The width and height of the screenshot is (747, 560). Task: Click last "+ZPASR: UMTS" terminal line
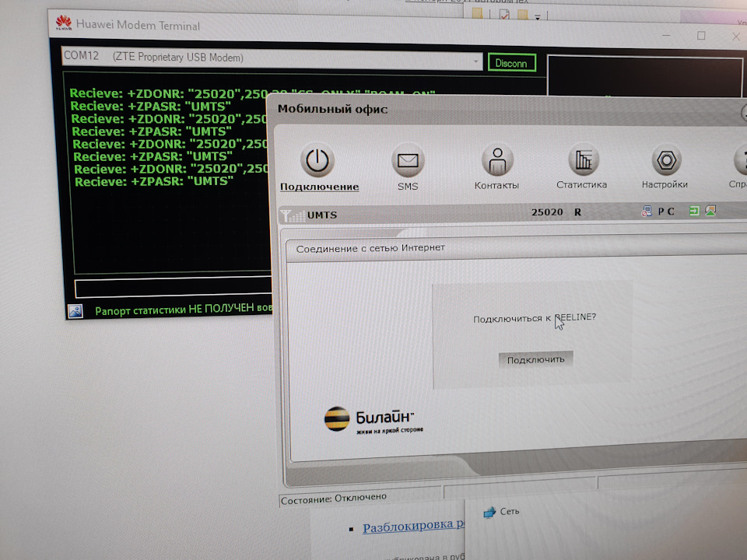click(154, 181)
